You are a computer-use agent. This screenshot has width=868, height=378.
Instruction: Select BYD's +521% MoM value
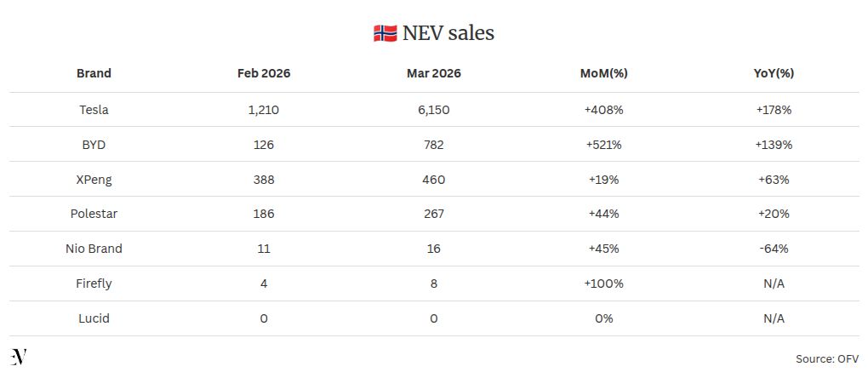click(x=604, y=145)
